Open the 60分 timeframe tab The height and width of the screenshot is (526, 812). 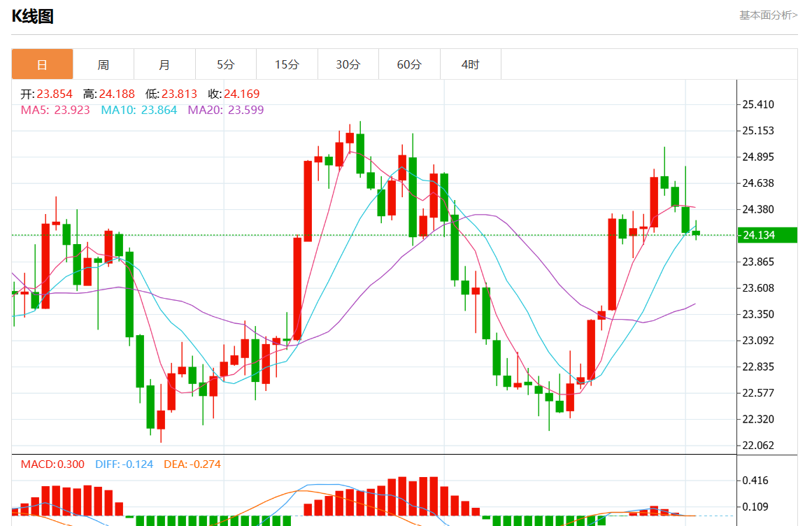[409, 64]
